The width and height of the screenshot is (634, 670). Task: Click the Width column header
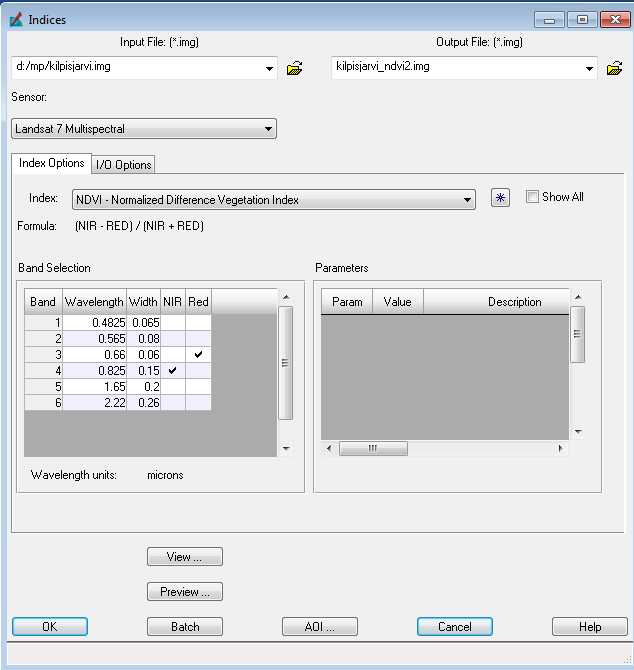(143, 302)
